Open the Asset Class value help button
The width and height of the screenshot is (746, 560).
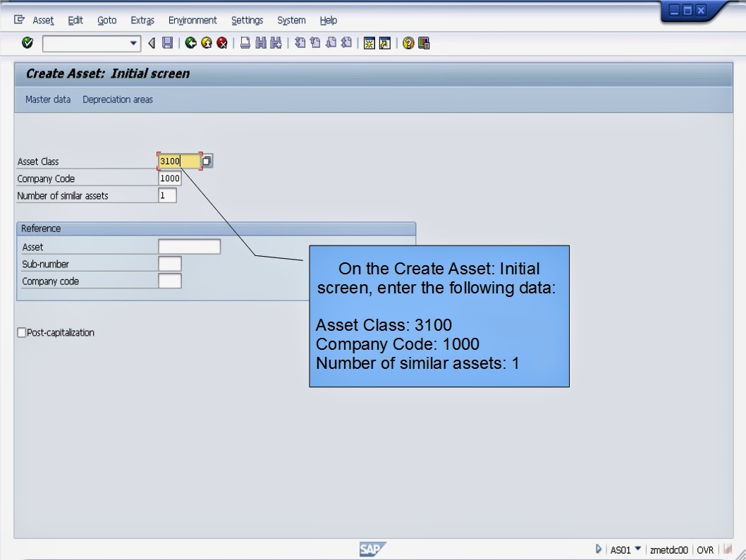point(206,161)
